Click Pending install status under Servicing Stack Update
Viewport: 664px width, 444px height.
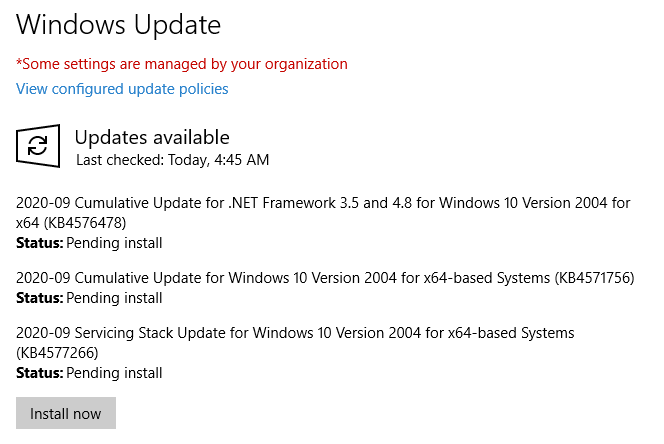click(114, 373)
